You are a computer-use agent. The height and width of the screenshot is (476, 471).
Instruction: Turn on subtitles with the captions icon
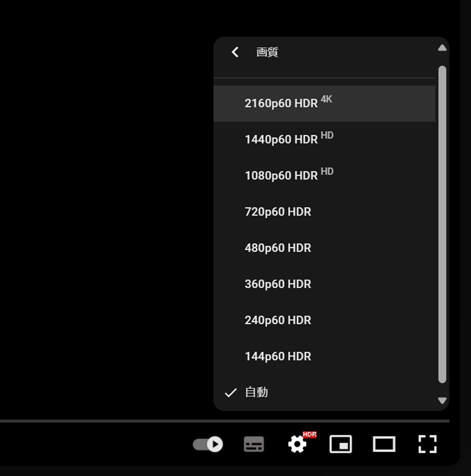[254, 444]
